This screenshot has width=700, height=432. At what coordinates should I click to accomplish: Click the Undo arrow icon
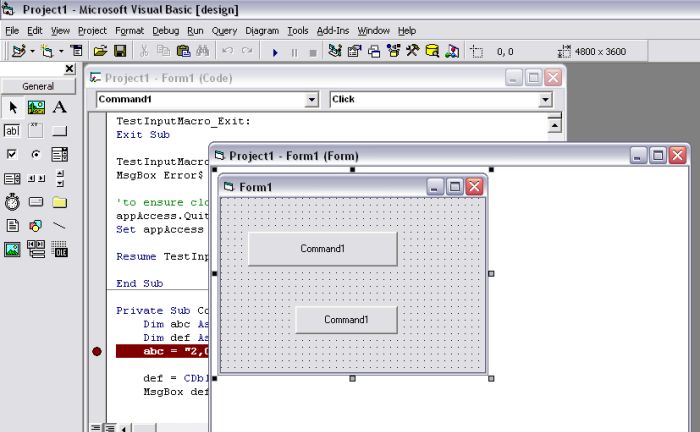pos(227,51)
